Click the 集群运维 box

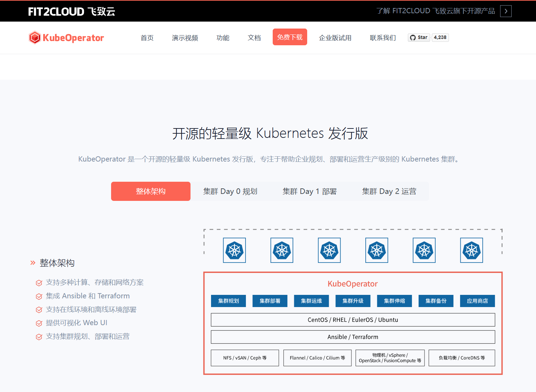(311, 301)
